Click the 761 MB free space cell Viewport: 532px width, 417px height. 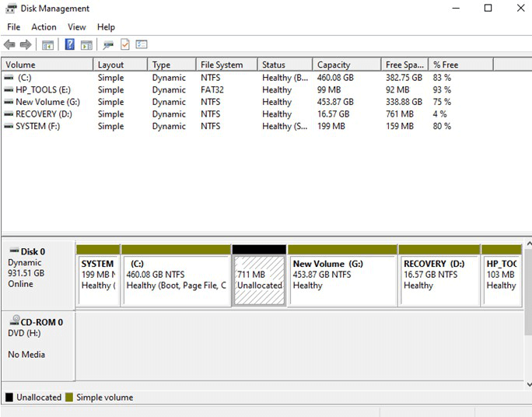click(x=399, y=114)
